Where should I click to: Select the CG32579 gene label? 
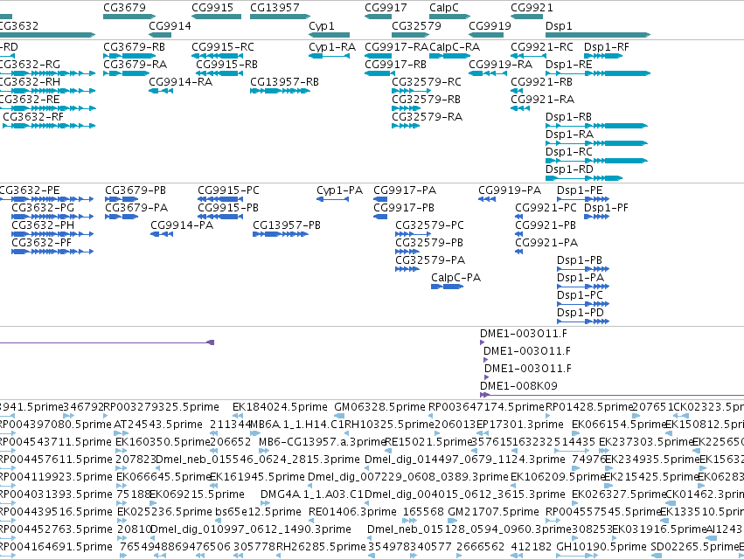coord(416,25)
